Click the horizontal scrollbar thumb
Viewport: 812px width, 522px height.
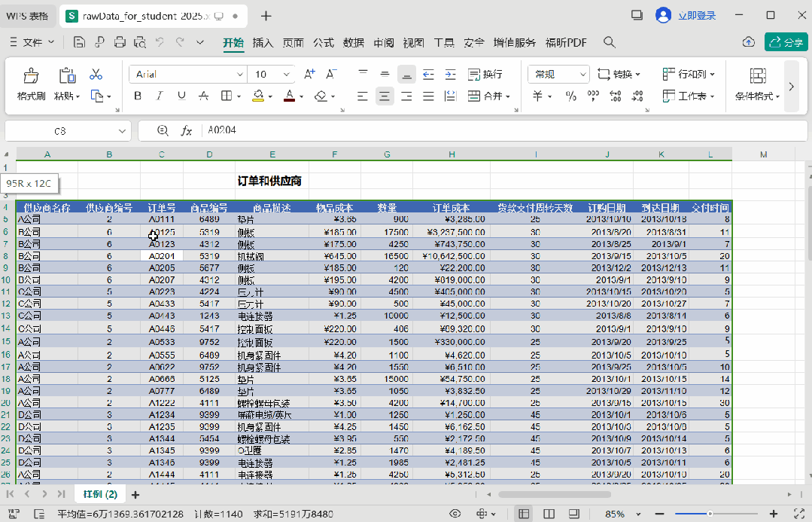(x=555, y=495)
